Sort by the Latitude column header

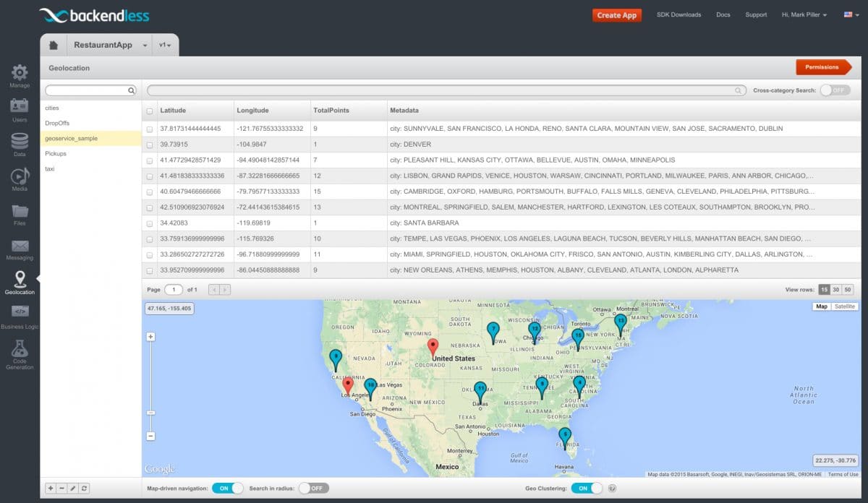(x=173, y=111)
